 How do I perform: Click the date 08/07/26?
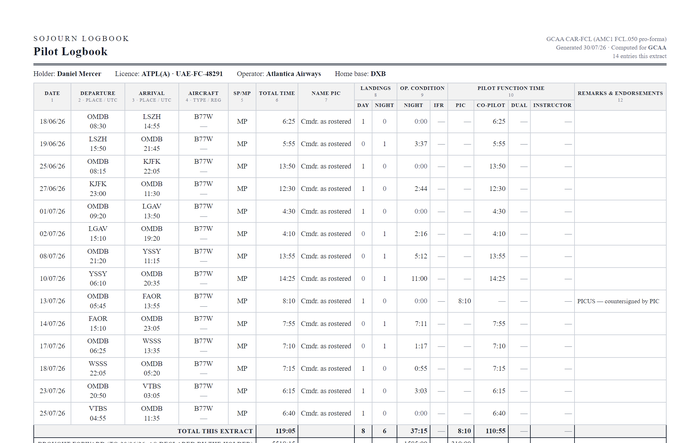coord(52,256)
